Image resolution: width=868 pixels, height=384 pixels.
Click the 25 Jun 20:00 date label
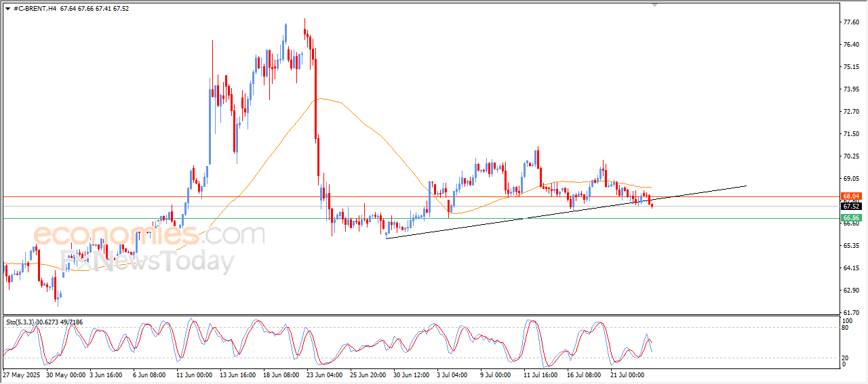pyautogui.click(x=368, y=375)
